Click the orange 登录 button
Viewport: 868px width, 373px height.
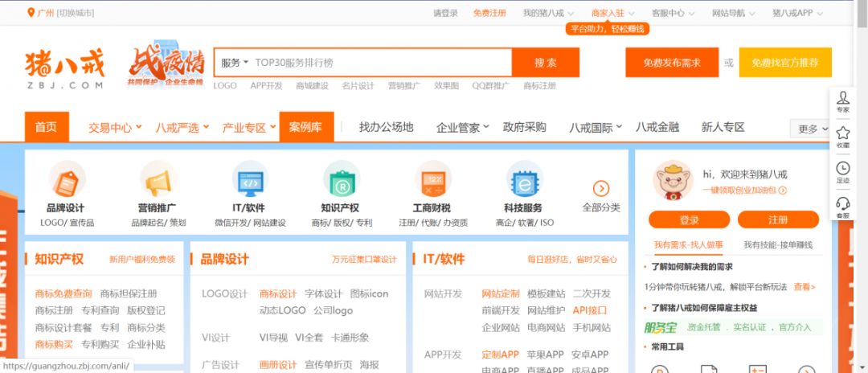pos(690,219)
